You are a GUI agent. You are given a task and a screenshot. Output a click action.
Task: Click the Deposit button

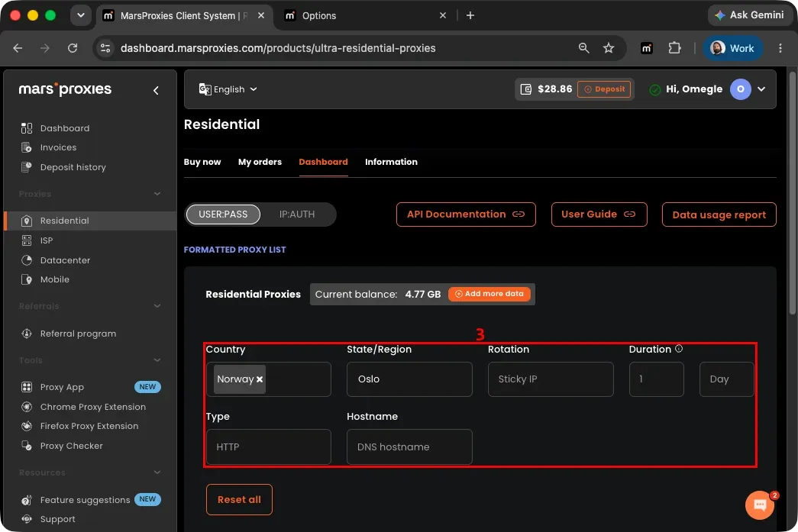604,89
